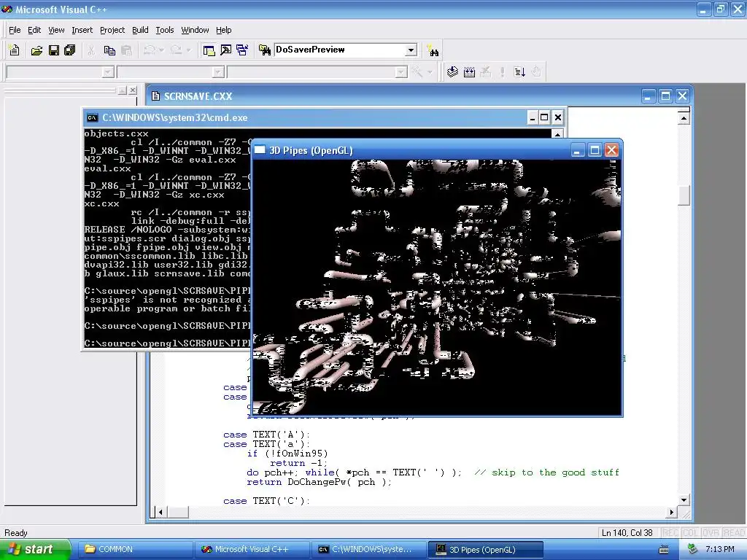The width and height of the screenshot is (747, 560).
Task: Expand the third WizardBar members combo box
Action: 401,72
